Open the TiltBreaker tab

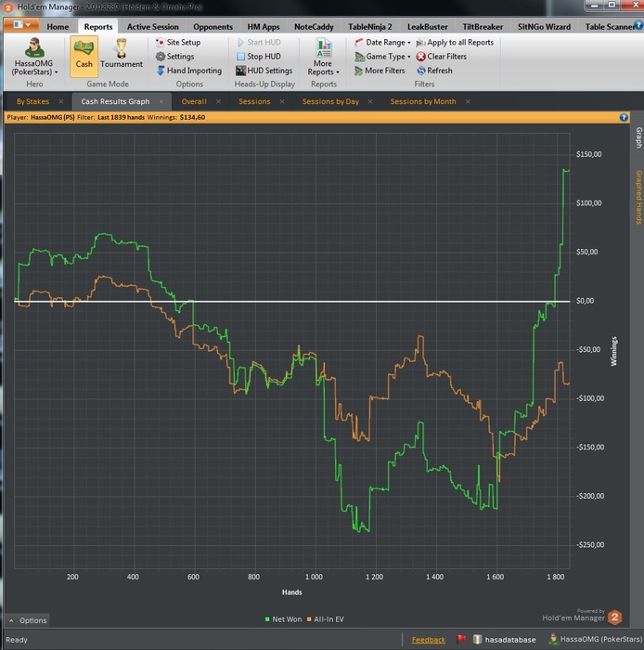click(483, 27)
